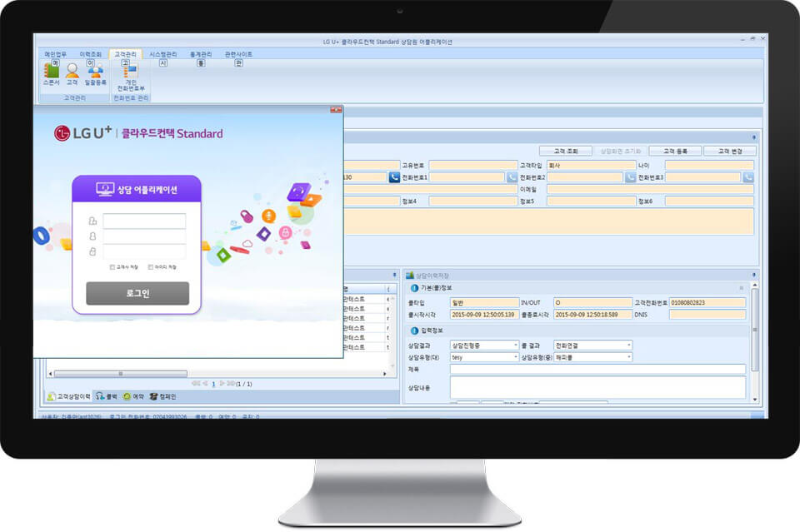Open the 상담유형(대) dropdown showing tesy
Image resolution: width=800 pixels, height=532 pixels.
point(484,358)
